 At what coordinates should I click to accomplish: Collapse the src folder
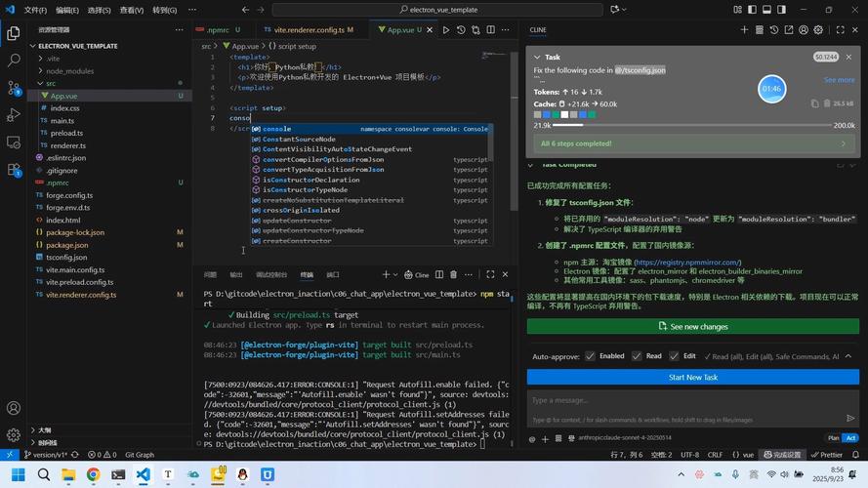click(40, 83)
